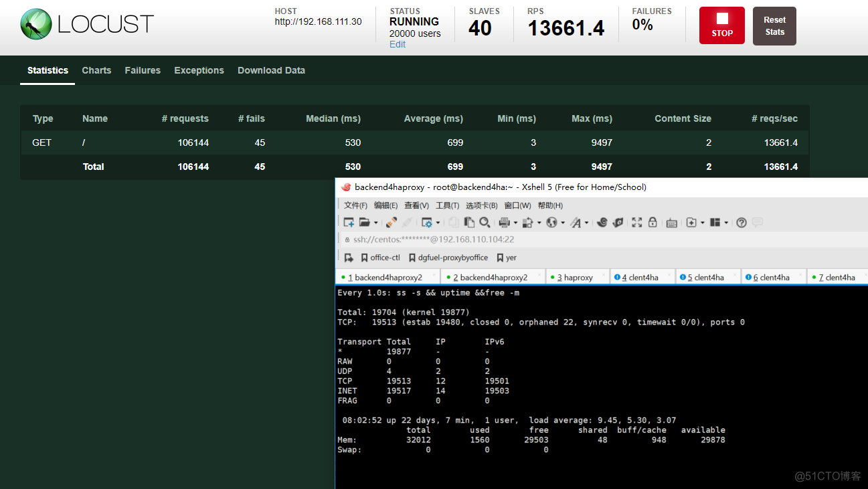Stop the running Locust test
This screenshot has height=489, width=868.
[721, 25]
